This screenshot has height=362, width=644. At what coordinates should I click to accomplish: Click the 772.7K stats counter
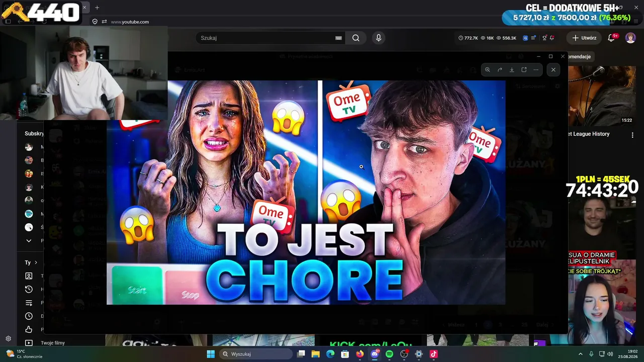tap(468, 38)
